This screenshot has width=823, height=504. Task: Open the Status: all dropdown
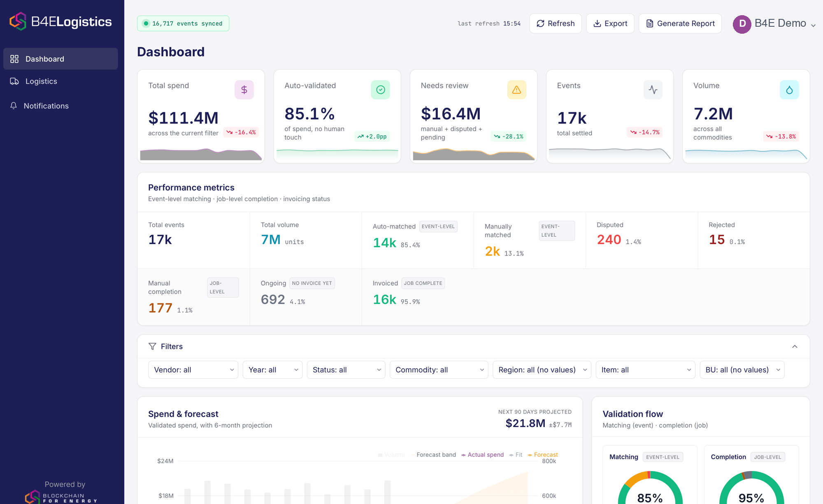[346, 370]
